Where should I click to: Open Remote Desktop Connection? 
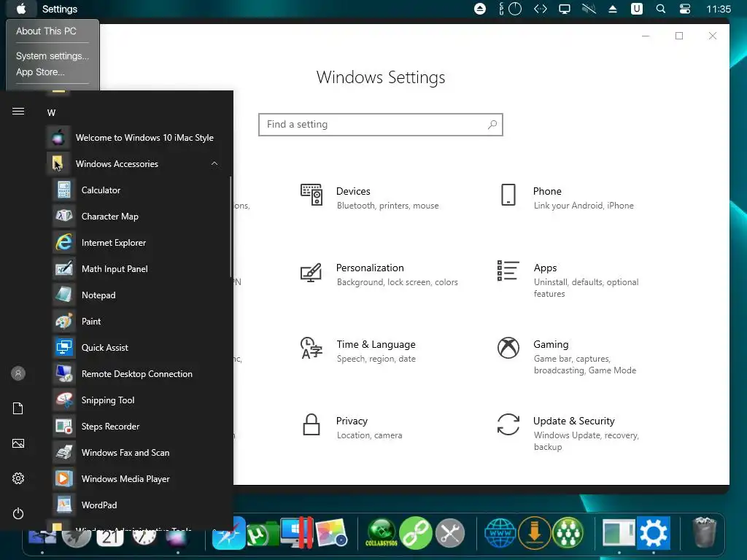pyautogui.click(x=138, y=374)
